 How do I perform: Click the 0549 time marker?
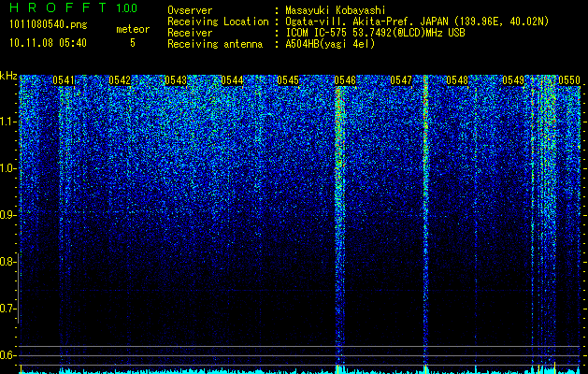[x=513, y=80]
